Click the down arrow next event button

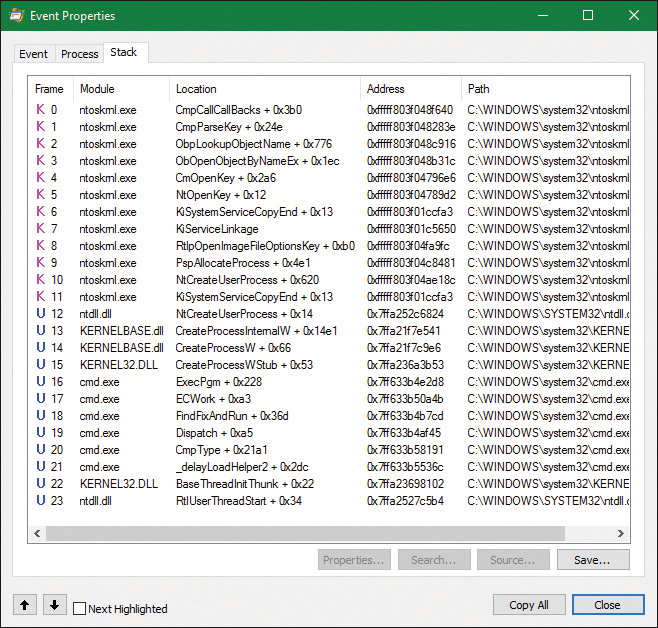55,605
